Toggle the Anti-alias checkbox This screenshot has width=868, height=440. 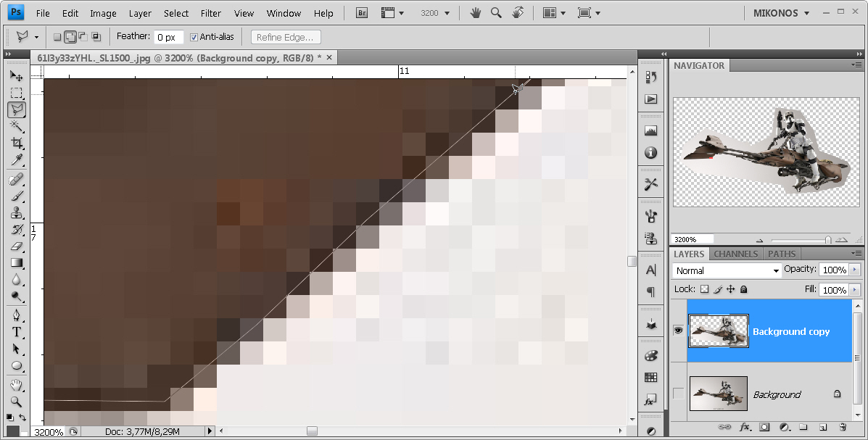(x=194, y=37)
